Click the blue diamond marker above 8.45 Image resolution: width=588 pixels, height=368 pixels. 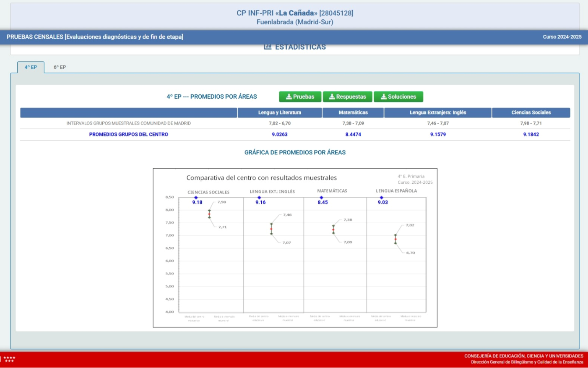tap(321, 198)
